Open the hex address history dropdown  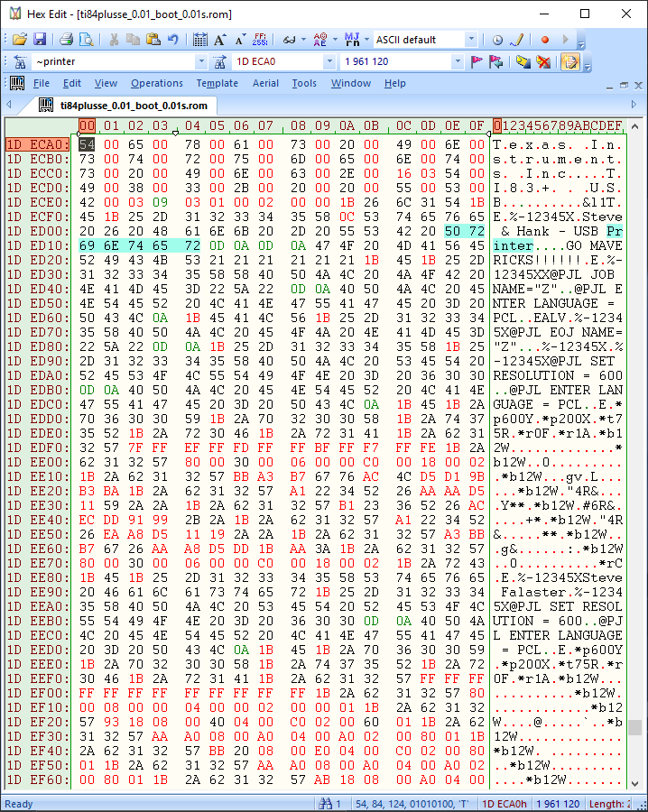pos(329,61)
